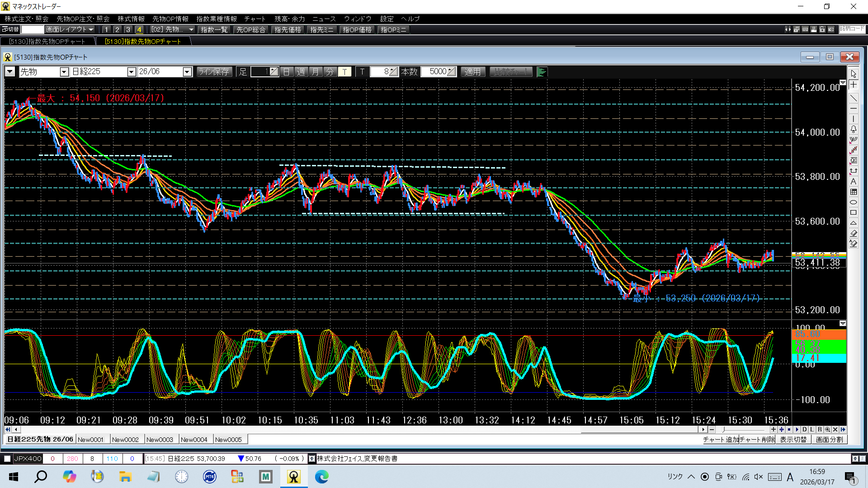Toggle minute (分) timeframe button
The height and width of the screenshot is (488, 868).
330,72
